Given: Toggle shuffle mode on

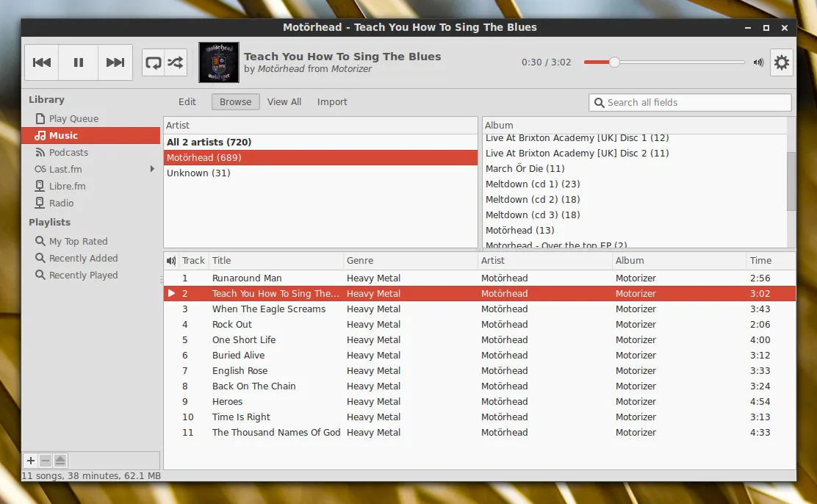Looking at the screenshot, I should coord(175,62).
